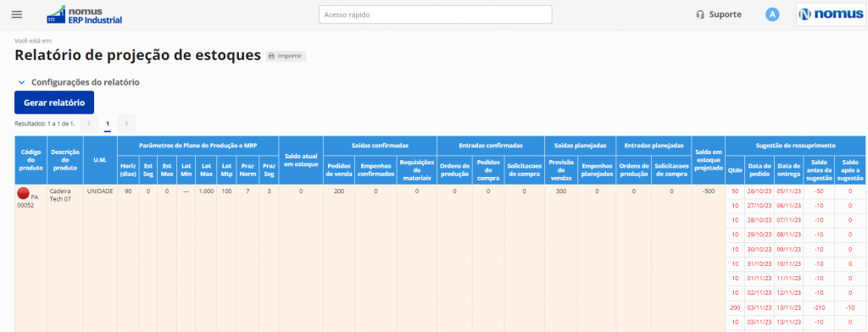Click the Suporte headset icon

699,15
